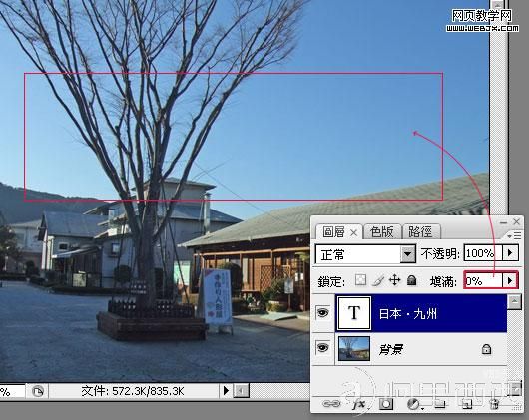Hide the 背景 background layer

click(x=322, y=347)
